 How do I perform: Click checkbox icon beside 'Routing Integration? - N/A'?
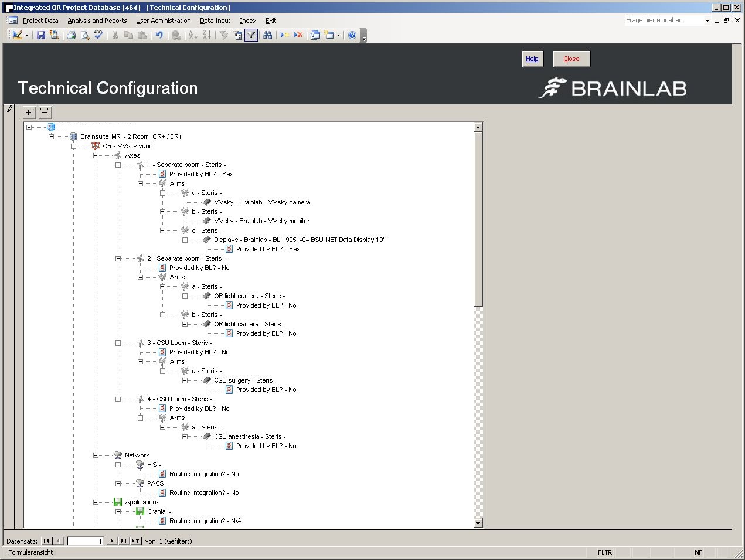click(x=162, y=521)
